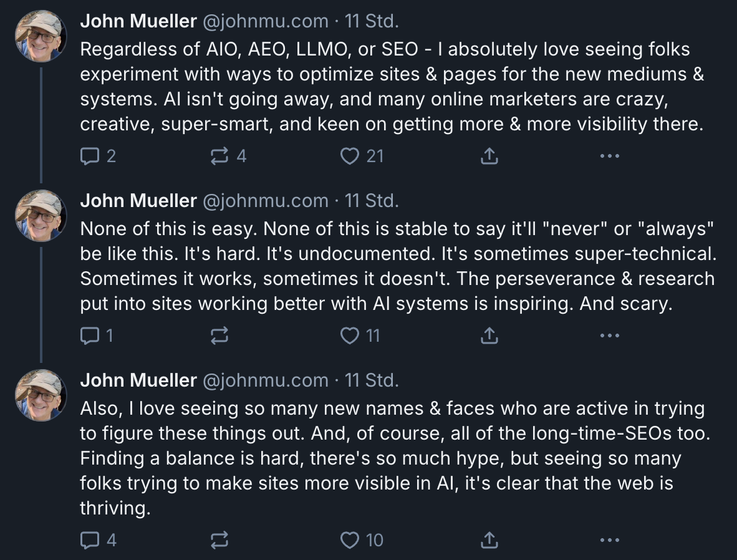Reply to the post about new names & faces
The height and width of the screenshot is (560, 737).
pos(90,539)
